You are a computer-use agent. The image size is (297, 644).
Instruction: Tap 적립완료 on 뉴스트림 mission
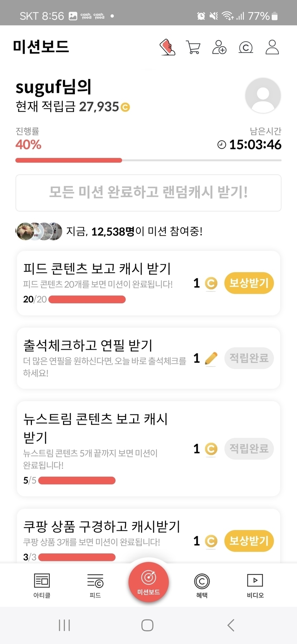point(249,448)
